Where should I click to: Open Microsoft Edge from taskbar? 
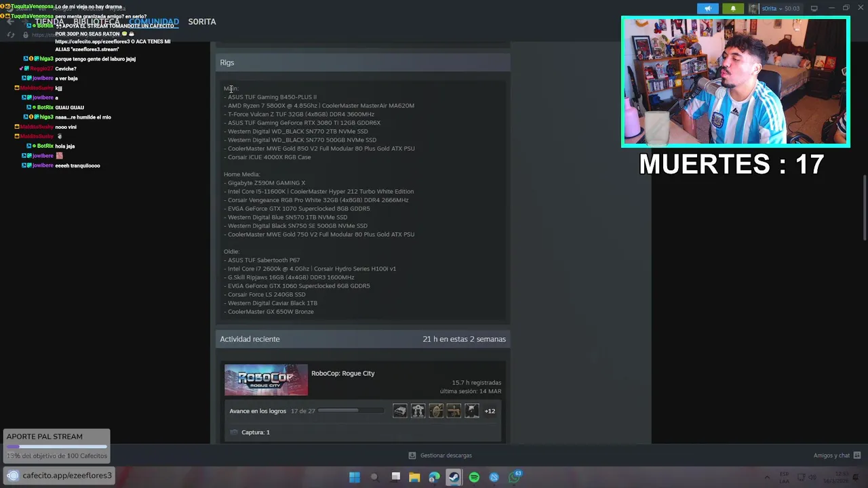[434, 477]
